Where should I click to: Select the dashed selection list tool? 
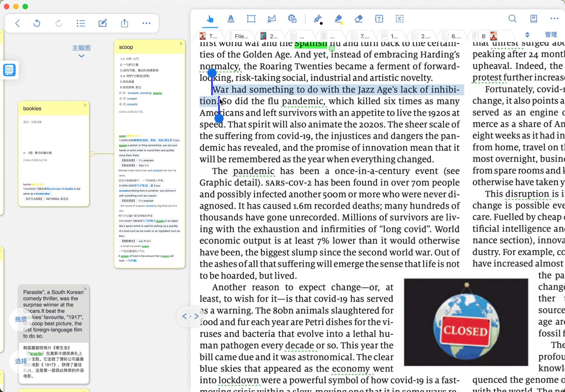(399, 19)
